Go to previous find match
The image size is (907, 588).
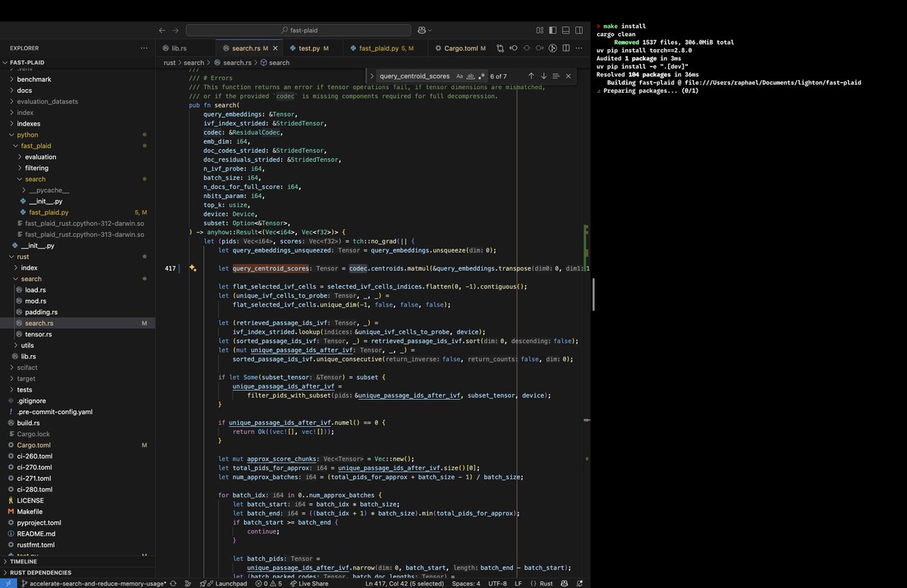pyautogui.click(x=531, y=76)
